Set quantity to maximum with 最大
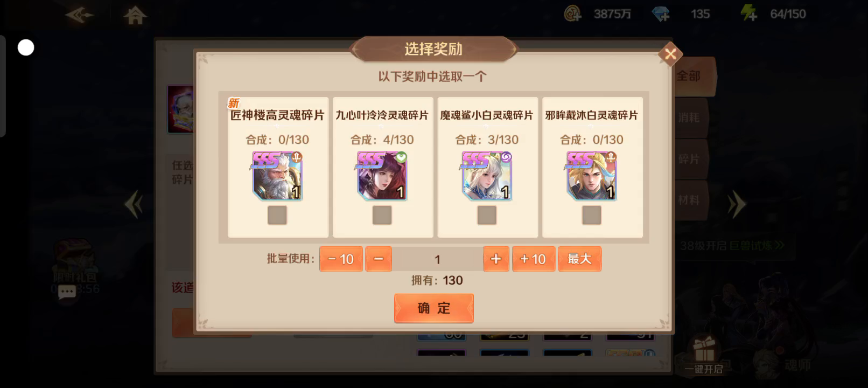 coord(579,259)
